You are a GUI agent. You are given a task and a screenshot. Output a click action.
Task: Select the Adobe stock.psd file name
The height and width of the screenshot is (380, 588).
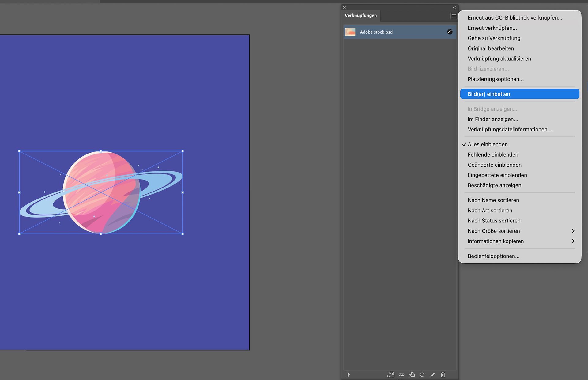(x=376, y=32)
